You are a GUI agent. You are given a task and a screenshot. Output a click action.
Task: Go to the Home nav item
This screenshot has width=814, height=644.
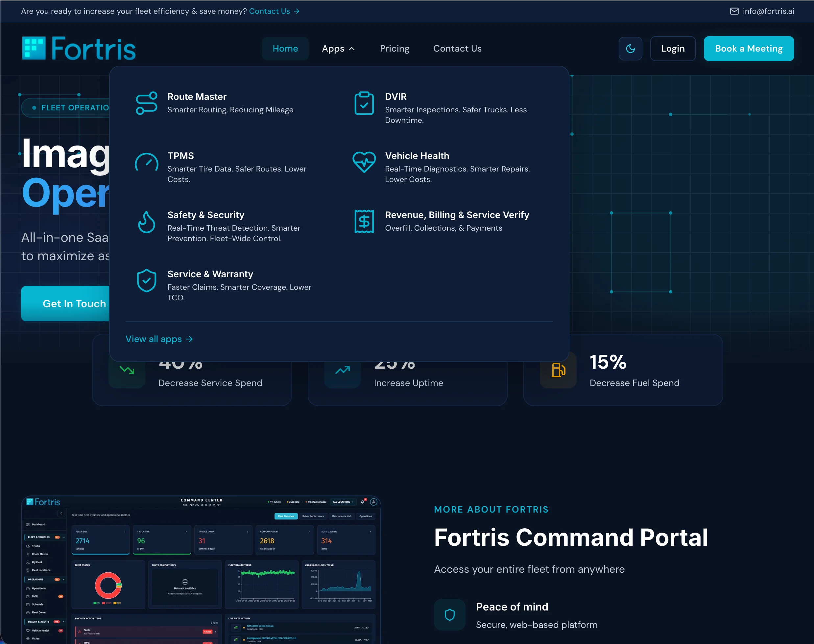tap(285, 49)
